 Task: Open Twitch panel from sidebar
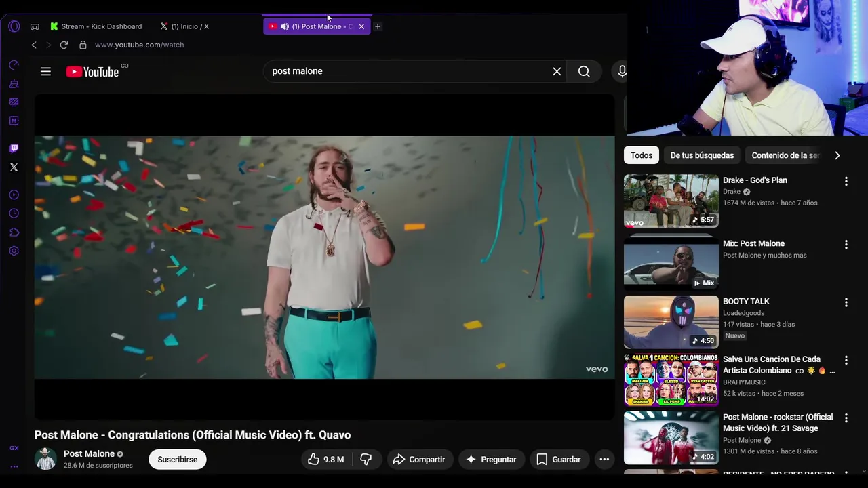click(x=14, y=148)
